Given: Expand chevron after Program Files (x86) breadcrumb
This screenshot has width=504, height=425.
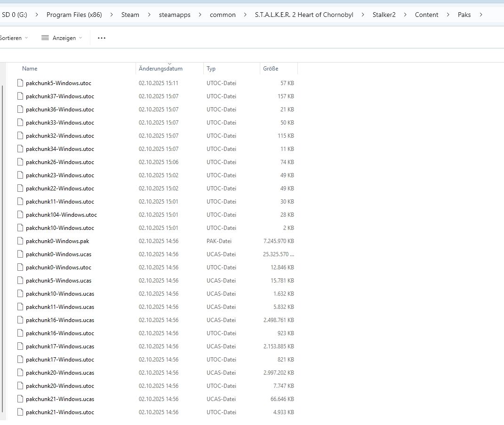Looking at the screenshot, I should pos(111,15).
